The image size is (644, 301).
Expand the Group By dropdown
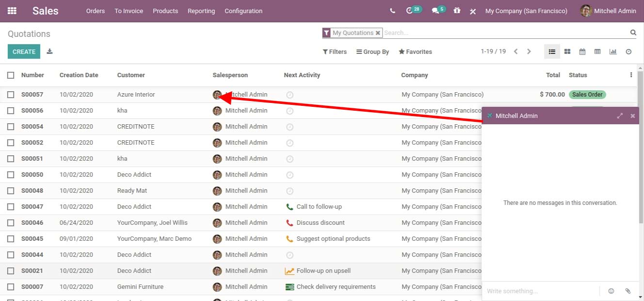[x=372, y=52]
